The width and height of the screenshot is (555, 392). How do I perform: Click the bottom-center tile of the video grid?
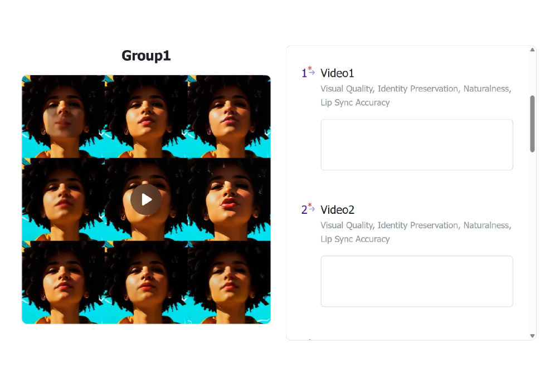[x=146, y=282]
